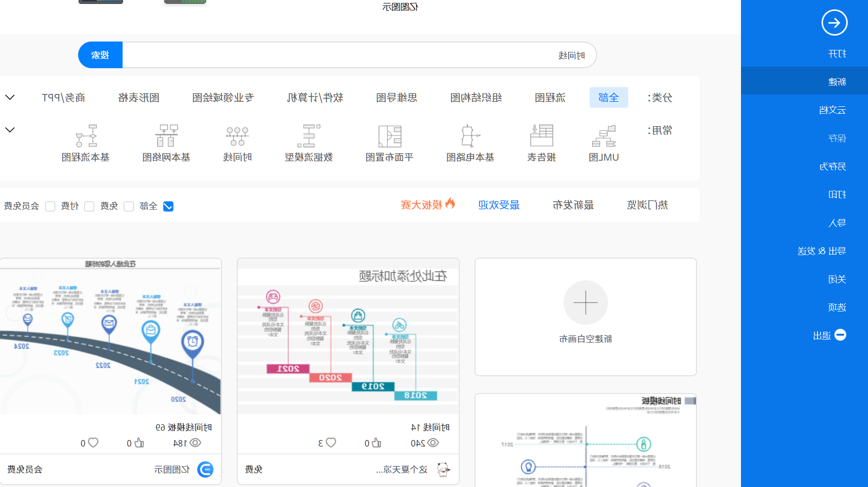Select the 商务/PPT category tab
This screenshot has height=487, width=868.
tap(63, 97)
